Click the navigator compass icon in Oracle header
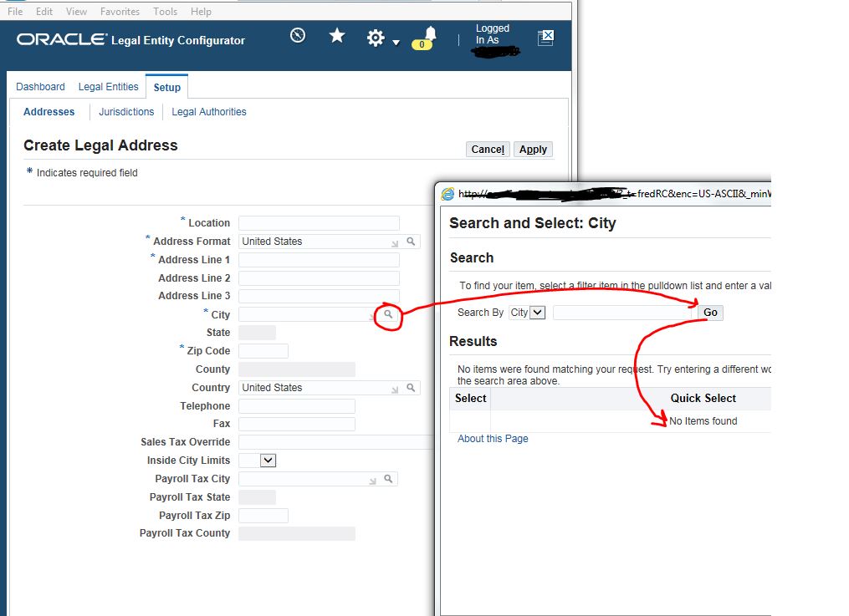The height and width of the screenshot is (616, 849). [x=298, y=36]
